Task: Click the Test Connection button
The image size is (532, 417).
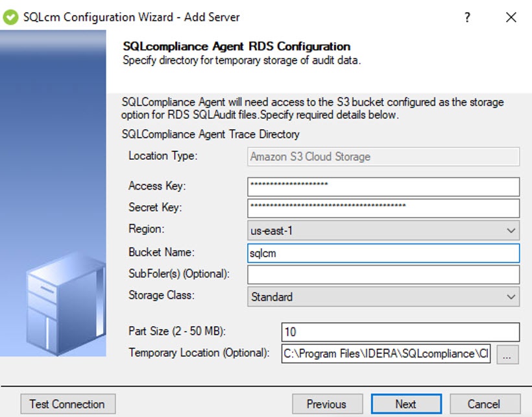Action: coord(68,404)
